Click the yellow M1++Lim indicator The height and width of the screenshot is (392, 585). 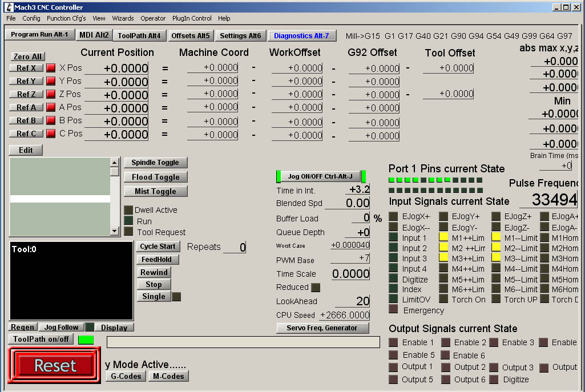coord(443,237)
